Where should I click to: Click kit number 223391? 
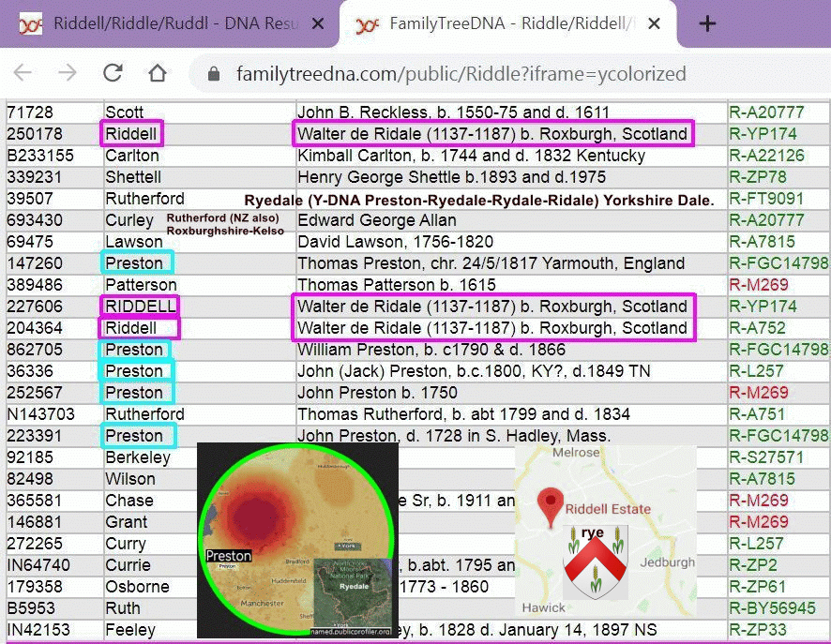tap(35, 436)
